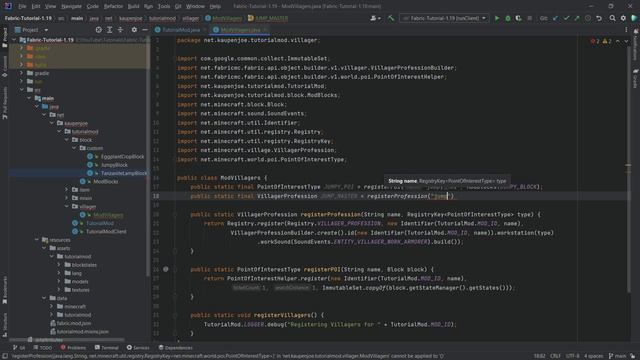
Task: Update project via Git blue arrow
Action: click(x=556, y=18)
